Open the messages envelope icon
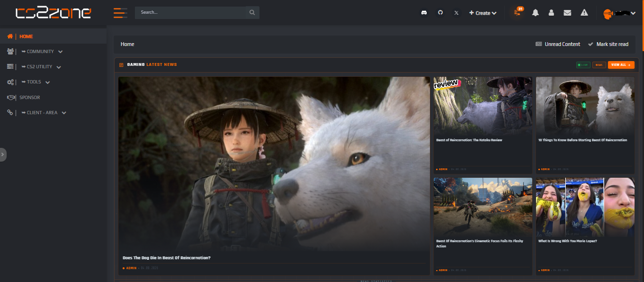The image size is (644, 282). pyautogui.click(x=567, y=13)
